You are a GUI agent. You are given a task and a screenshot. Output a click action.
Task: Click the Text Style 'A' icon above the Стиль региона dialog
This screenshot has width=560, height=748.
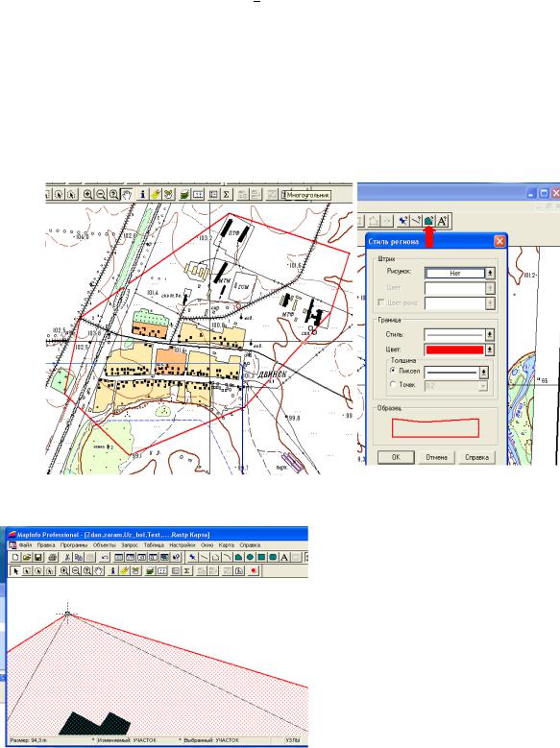[442, 221]
